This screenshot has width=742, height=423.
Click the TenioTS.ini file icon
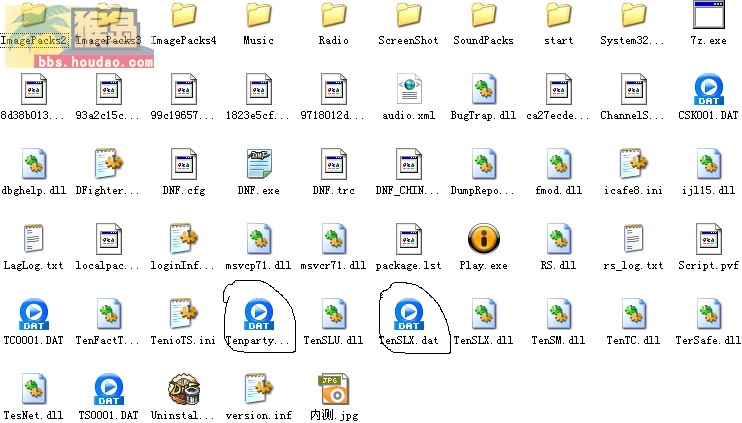coord(184,314)
